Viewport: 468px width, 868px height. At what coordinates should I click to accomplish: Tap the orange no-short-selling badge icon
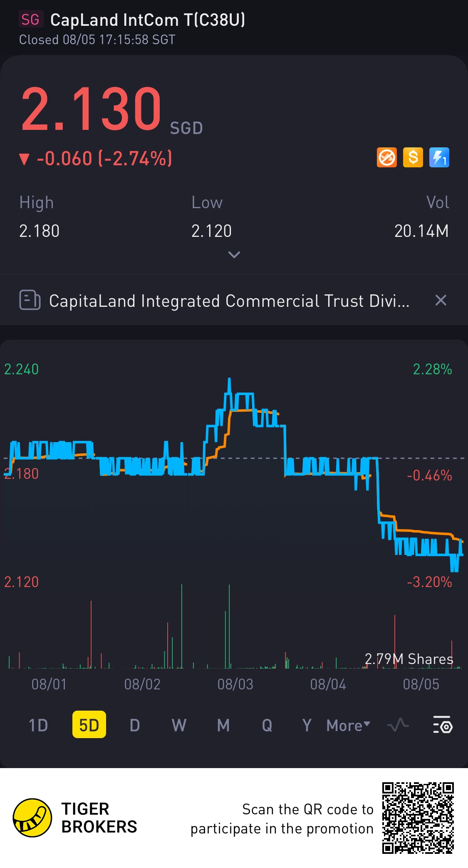[386, 158]
